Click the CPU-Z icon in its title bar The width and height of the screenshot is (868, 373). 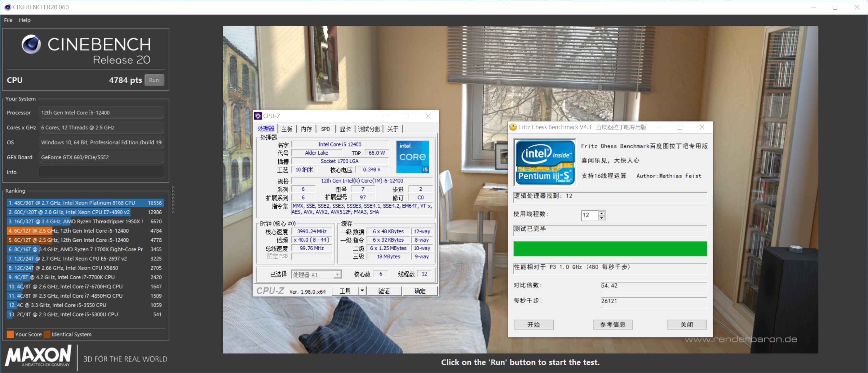pyautogui.click(x=258, y=116)
